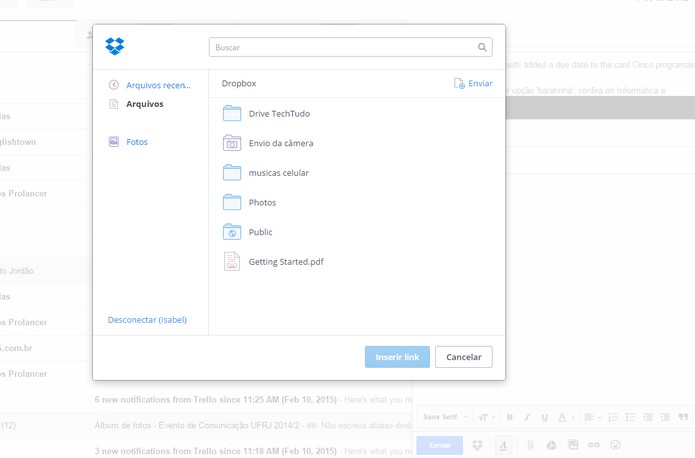Click the Desconectar (Isabel) link
Viewport: 695px width, 458px height.
click(x=147, y=320)
